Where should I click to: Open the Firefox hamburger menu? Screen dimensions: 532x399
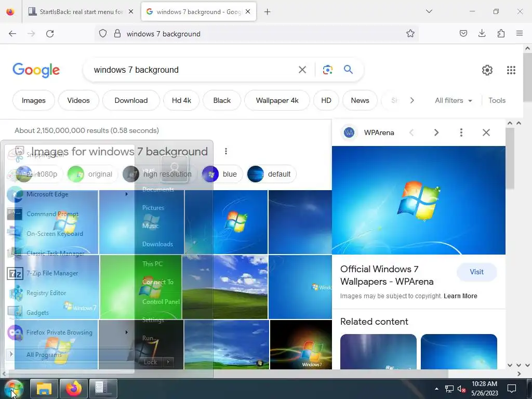(x=520, y=33)
